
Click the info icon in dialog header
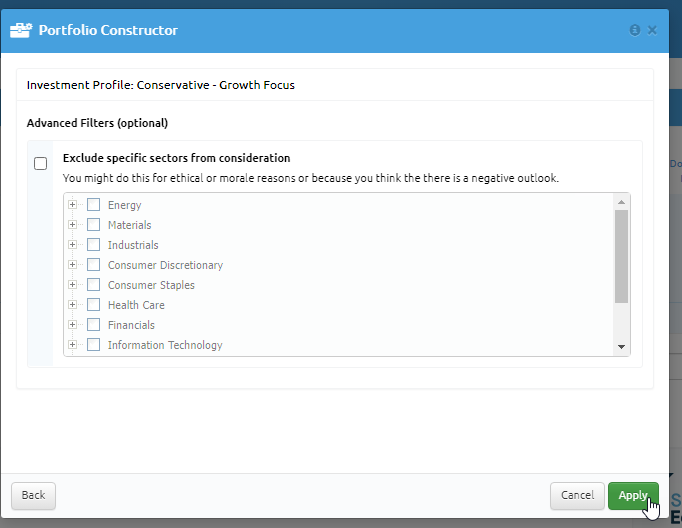(635, 30)
